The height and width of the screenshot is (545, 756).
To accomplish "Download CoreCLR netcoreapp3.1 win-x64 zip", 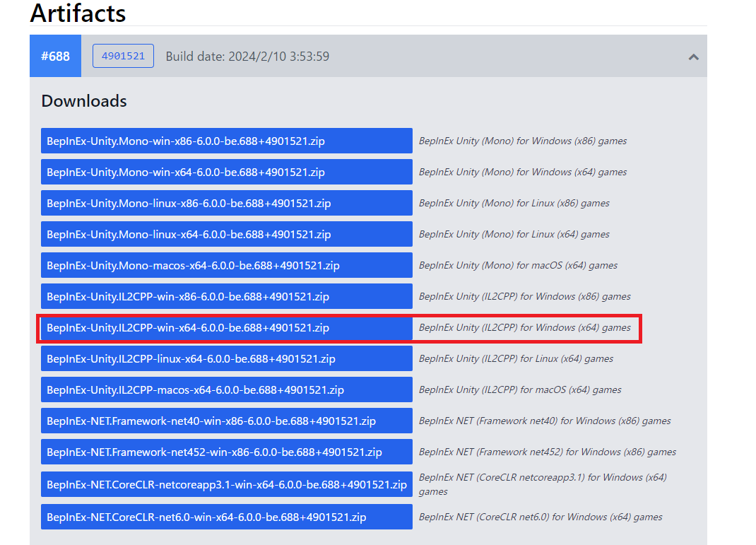I will click(226, 484).
